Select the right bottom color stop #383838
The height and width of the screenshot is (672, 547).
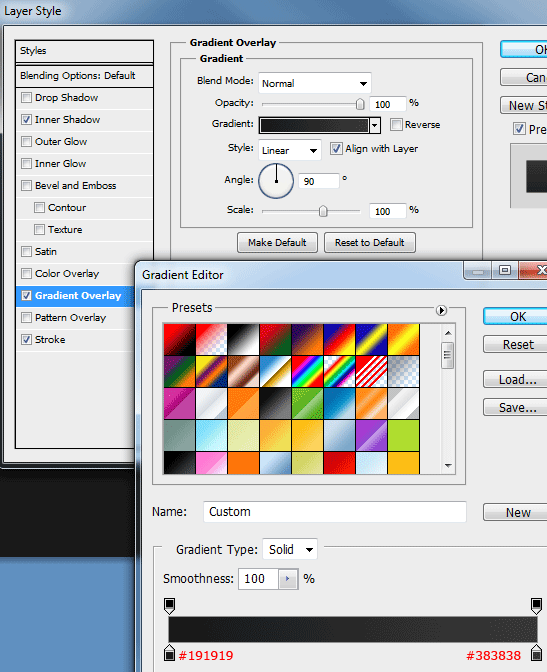point(536,653)
